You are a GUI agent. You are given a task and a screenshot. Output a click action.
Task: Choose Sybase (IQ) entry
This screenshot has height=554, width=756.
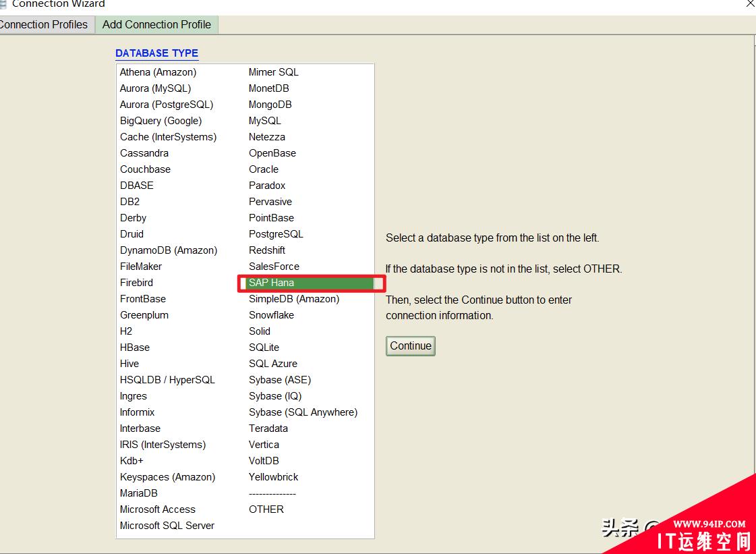click(x=275, y=396)
